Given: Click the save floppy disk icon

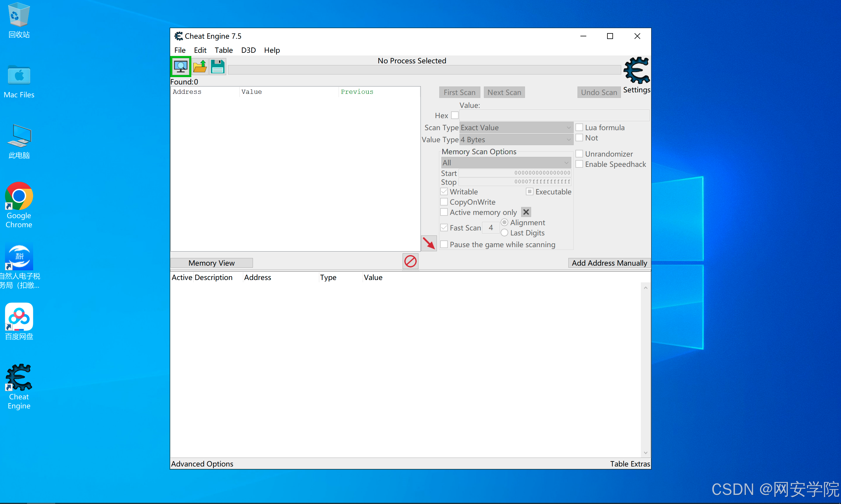Looking at the screenshot, I should [217, 67].
